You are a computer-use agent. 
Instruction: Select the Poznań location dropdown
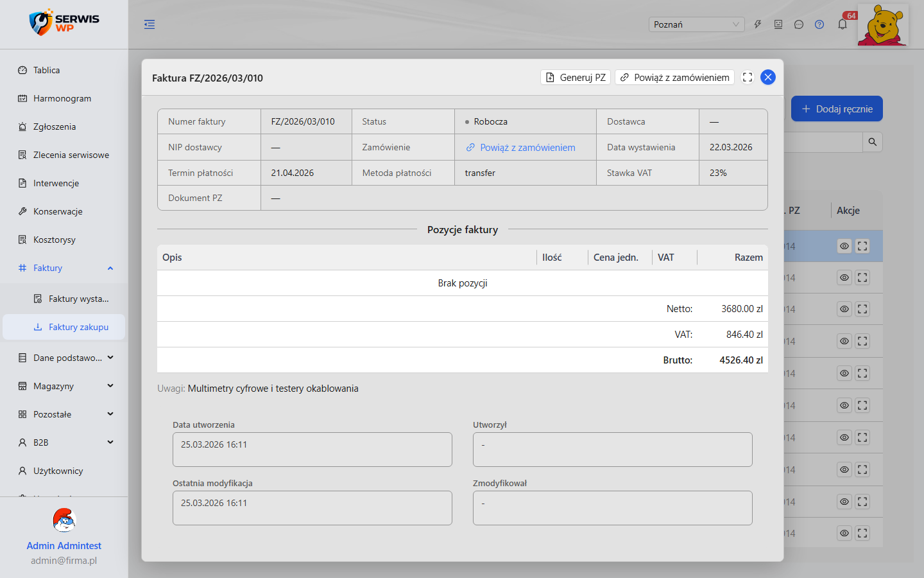pos(696,24)
